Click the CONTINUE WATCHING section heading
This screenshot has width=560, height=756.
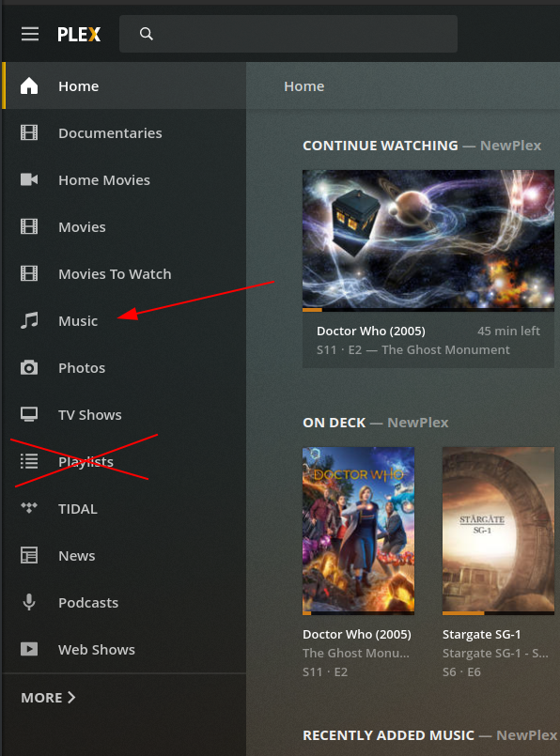(x=381, y=146)
